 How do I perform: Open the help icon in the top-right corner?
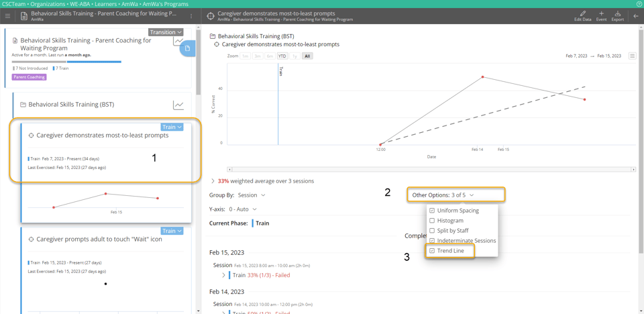click(639, 4)
